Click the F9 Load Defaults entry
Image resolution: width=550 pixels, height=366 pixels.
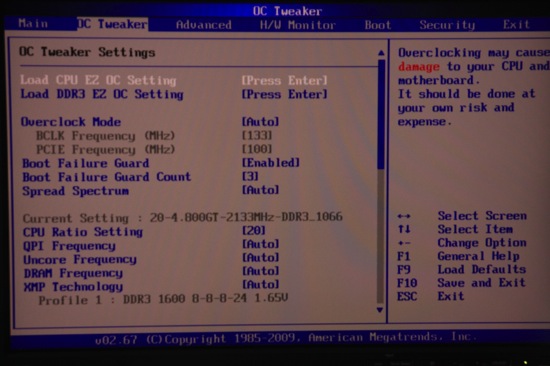point(462,269)
